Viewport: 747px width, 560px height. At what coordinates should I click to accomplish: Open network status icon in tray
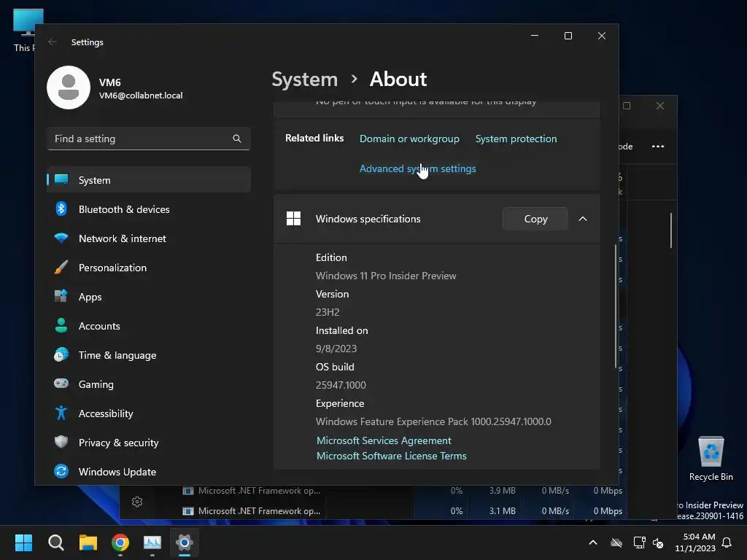pos(639,542)
